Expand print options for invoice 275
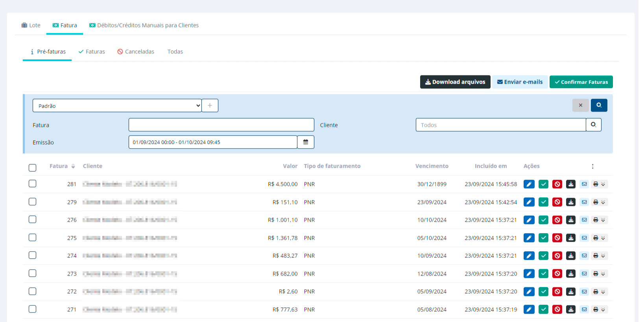 click(600, 238)
